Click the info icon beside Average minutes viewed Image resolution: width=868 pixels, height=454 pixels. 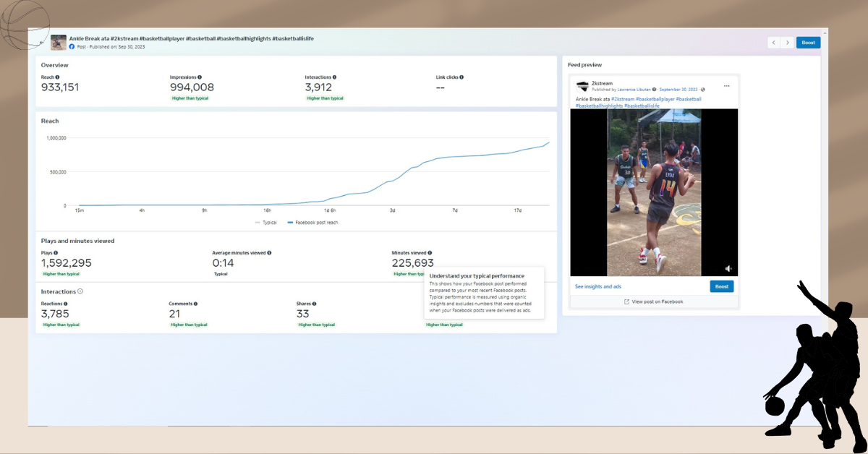coord(270,253)
